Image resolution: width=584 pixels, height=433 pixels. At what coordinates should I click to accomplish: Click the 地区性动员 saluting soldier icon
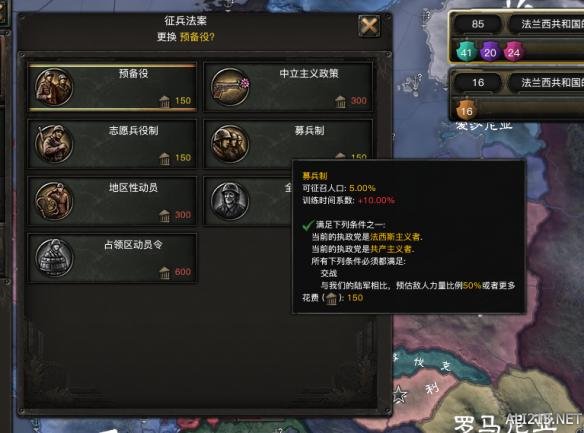click(x=54, y=201)
